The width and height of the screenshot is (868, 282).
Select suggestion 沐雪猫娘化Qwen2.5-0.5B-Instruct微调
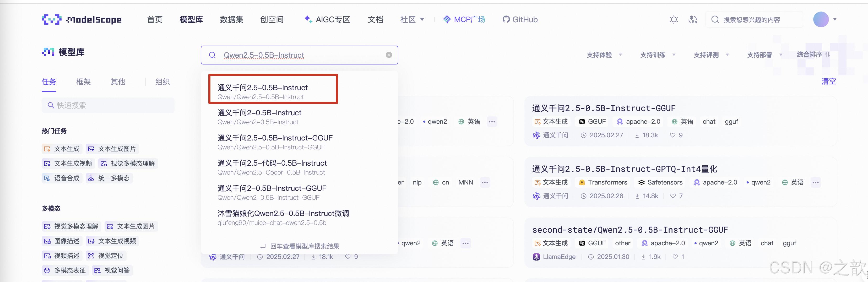click(283, 218)
